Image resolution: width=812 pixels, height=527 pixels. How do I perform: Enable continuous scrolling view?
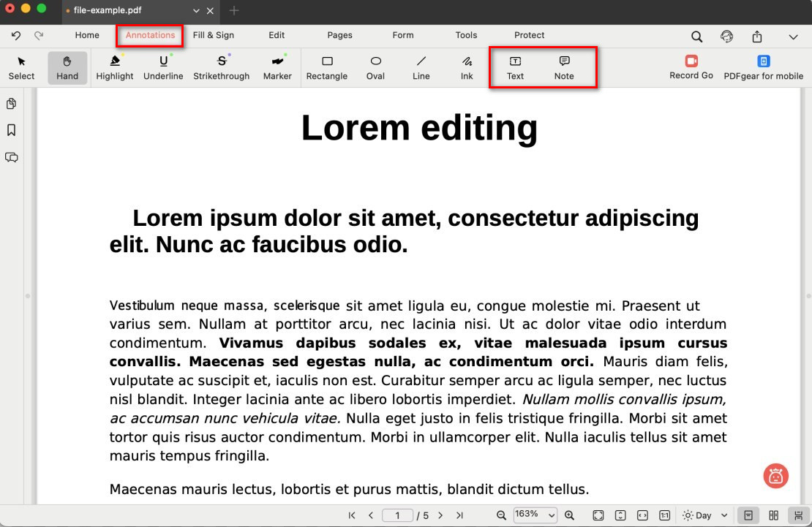pos(797,515)
